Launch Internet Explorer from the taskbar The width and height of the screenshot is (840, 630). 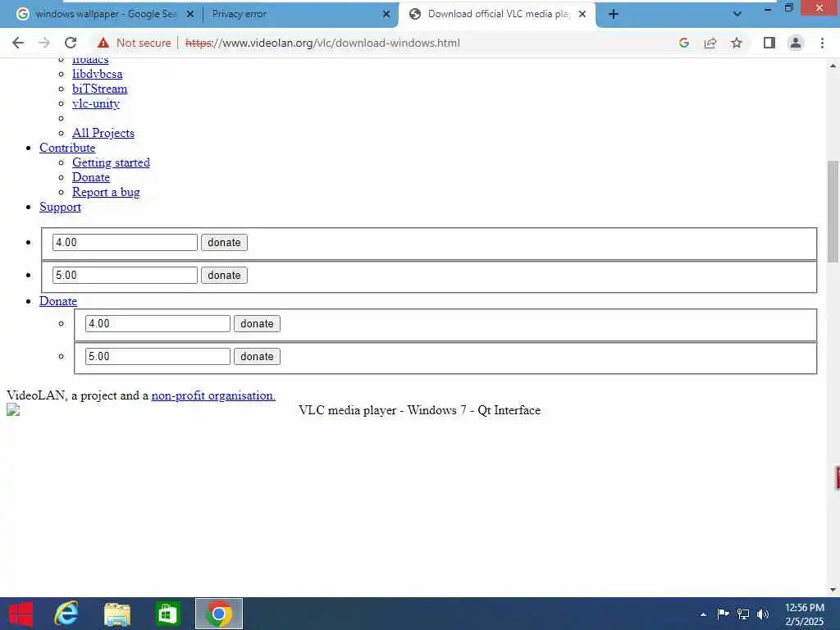(x=66, y=614)
